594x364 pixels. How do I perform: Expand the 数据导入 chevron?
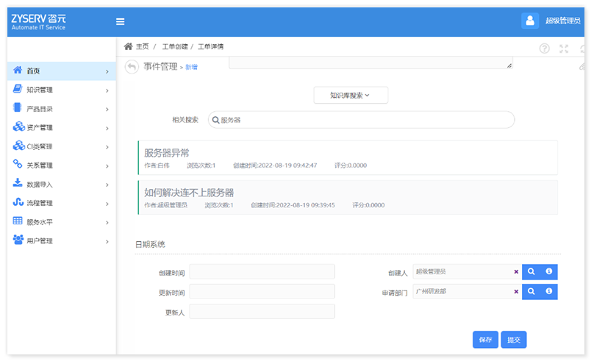point(107,185)
